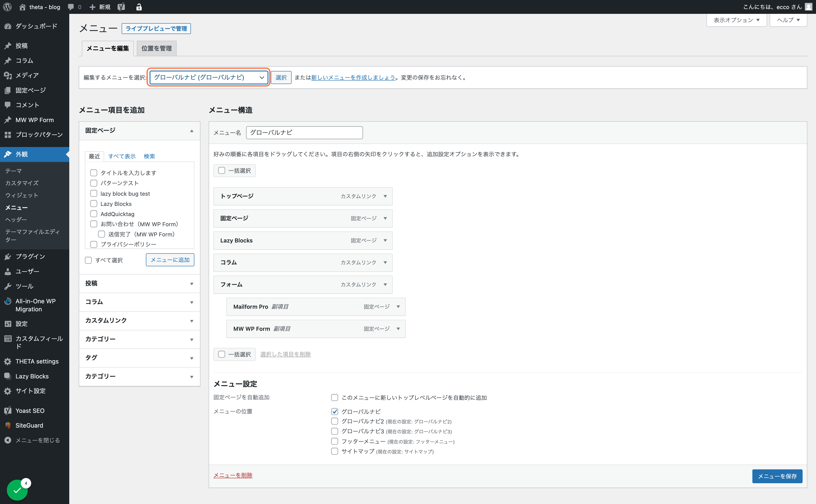The image size is (816, 504).
Task: Toggle the すべて選択 checkbox
Action: (88, 260)
